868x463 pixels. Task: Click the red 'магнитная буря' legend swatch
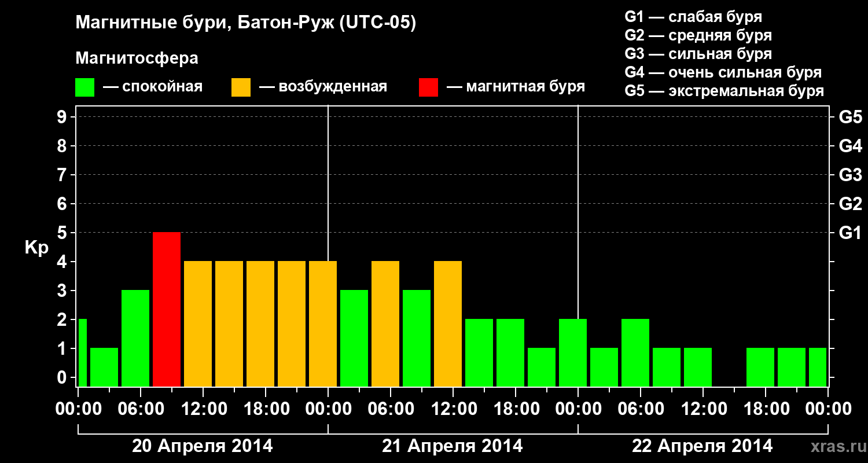coord(428,87)
